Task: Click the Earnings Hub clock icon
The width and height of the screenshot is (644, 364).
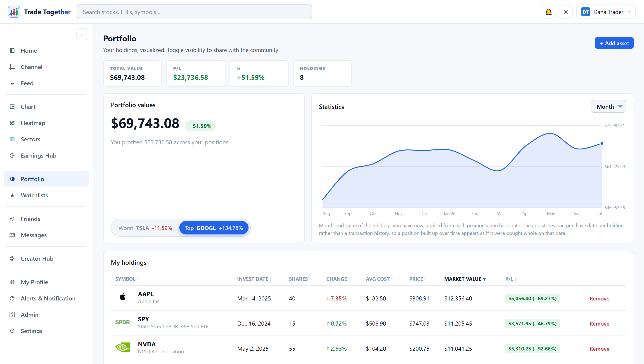Action: coord(12,156)
